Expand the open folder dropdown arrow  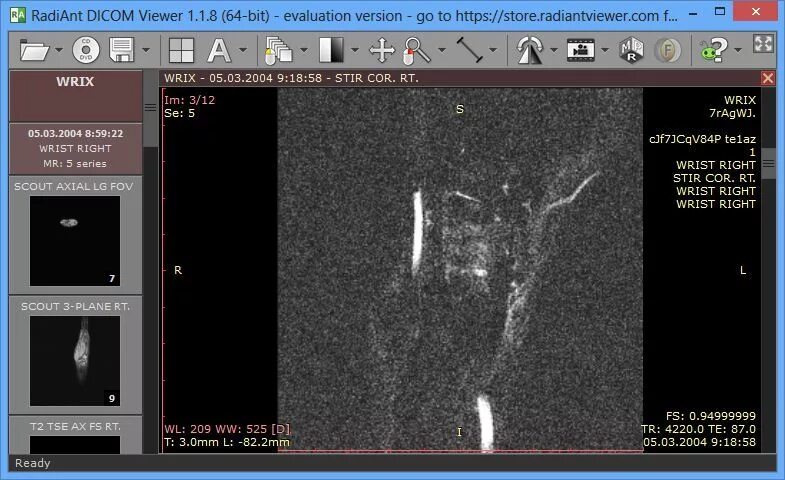coord(59,50)
